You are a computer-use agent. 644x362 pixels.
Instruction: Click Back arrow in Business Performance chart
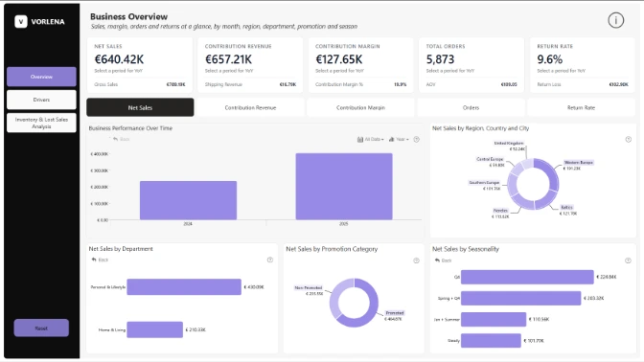pyautogui.click(x=121, y=139)
